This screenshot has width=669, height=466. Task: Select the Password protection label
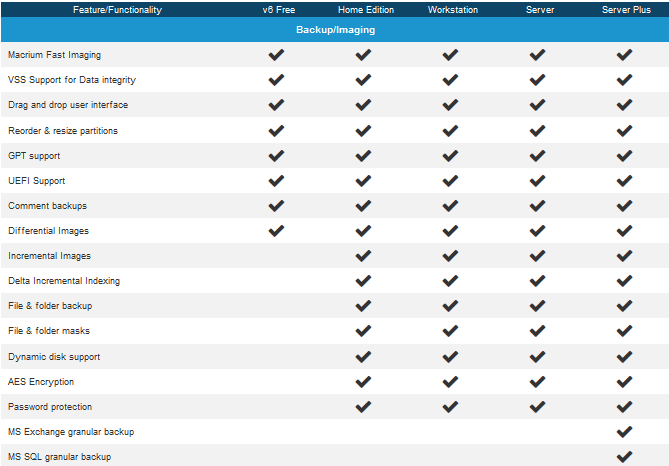50,407
